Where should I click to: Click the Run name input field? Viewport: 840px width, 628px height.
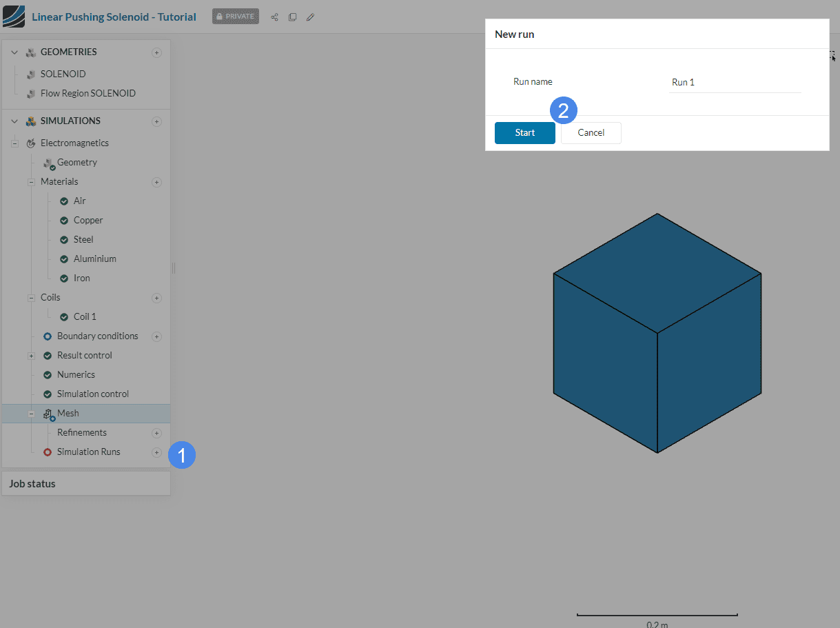pos(734,82)
